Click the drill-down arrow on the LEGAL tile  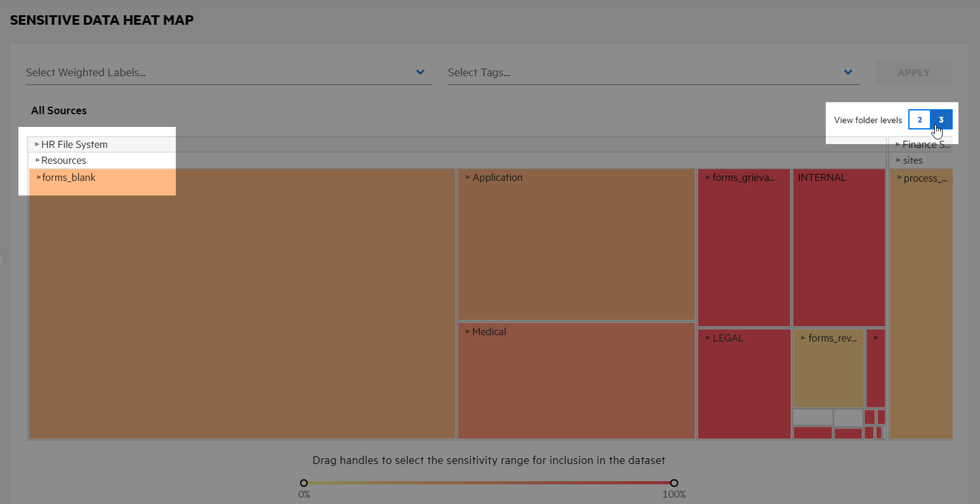click(708, 338)
